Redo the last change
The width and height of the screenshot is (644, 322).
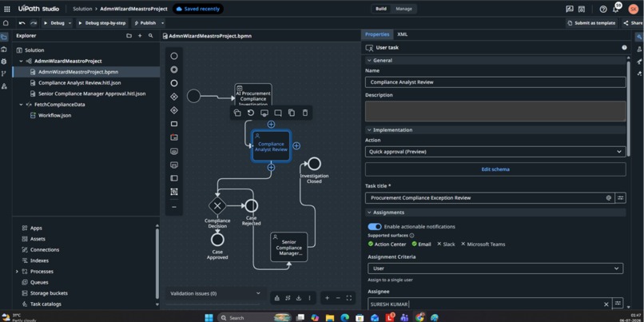34,23
